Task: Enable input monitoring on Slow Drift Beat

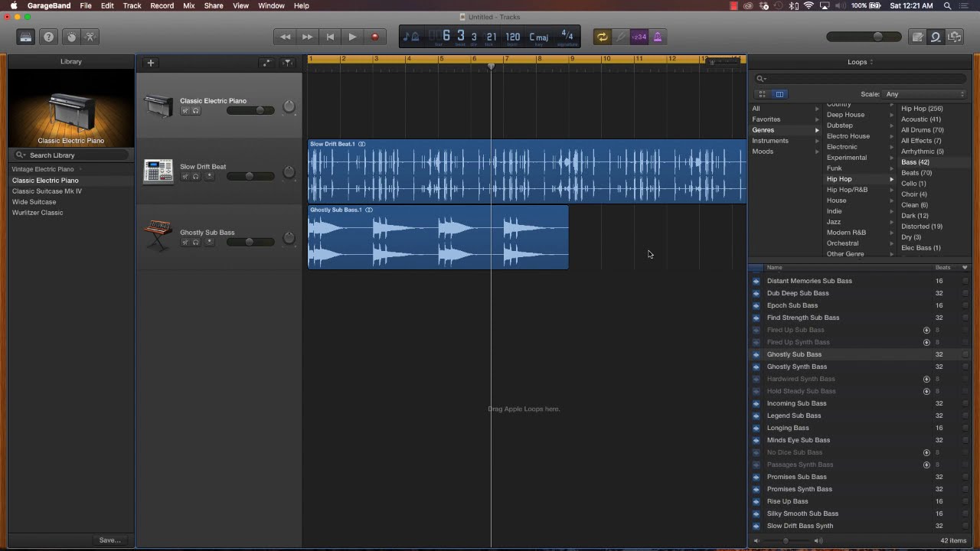Action: tap(210, 177)
